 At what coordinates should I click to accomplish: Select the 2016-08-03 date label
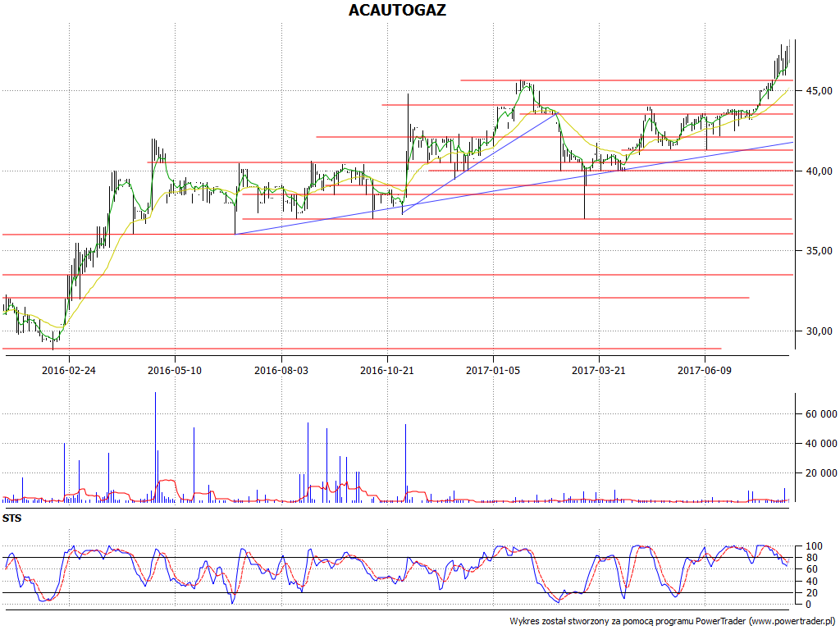(x=281, y=370)
